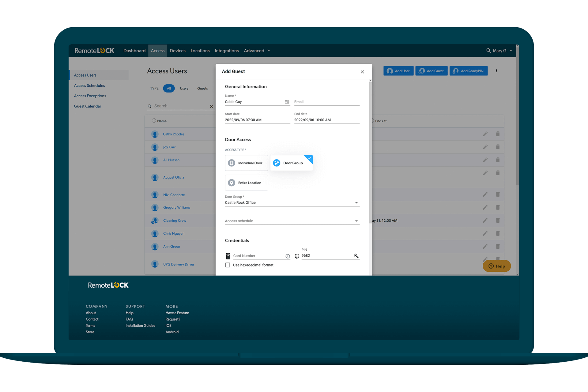Open the Access Schedules sidebar link

89,85
